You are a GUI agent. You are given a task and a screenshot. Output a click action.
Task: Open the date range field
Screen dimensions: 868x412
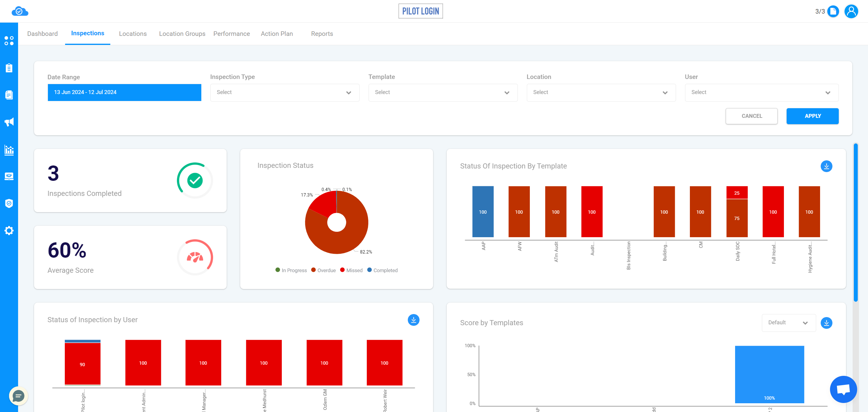(x=124, y=92)
